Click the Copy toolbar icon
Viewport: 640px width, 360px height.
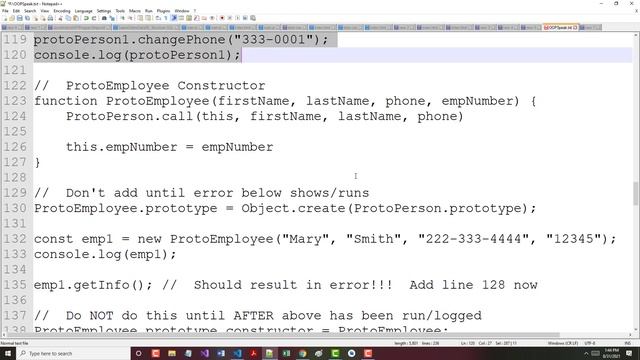pos(68,18)
